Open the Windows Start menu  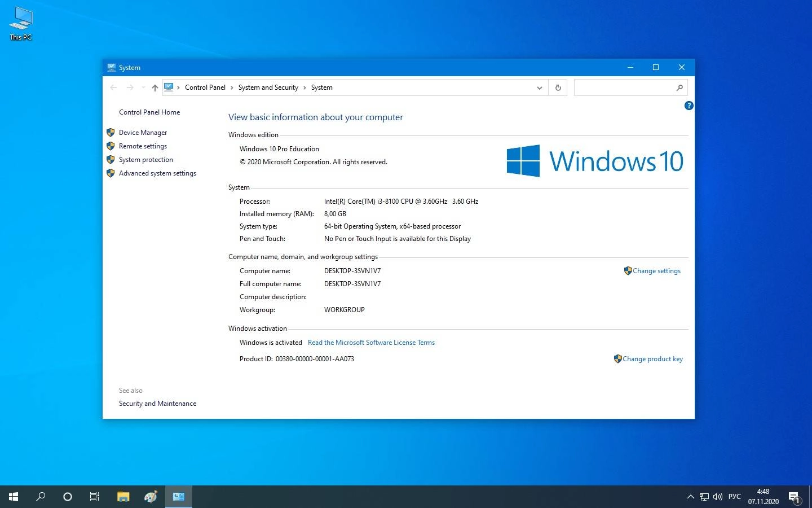(14, 497)
